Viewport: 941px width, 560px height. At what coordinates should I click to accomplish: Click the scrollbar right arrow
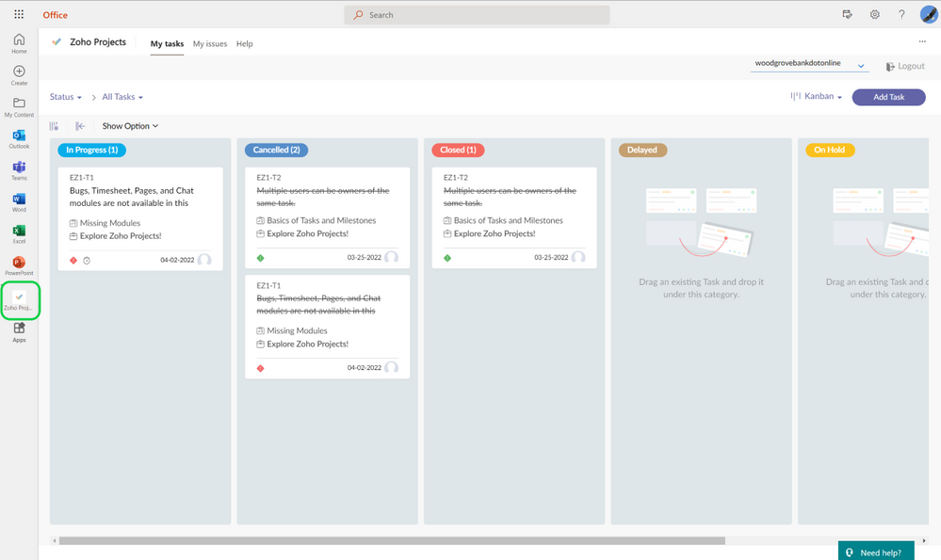tap(924, 541)
